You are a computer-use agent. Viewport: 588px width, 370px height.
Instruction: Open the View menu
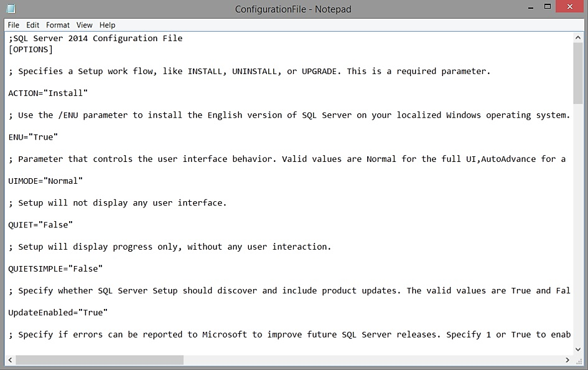coord(85,25)
